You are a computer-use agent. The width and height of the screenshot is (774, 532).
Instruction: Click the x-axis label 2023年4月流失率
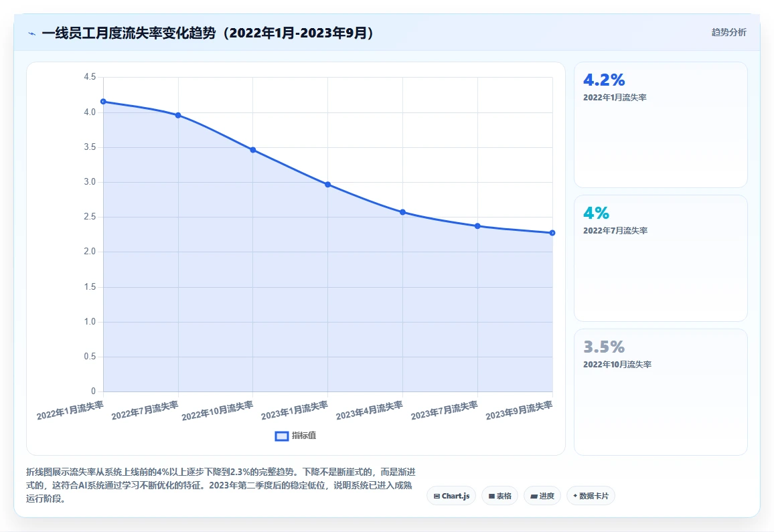[370, 411]
